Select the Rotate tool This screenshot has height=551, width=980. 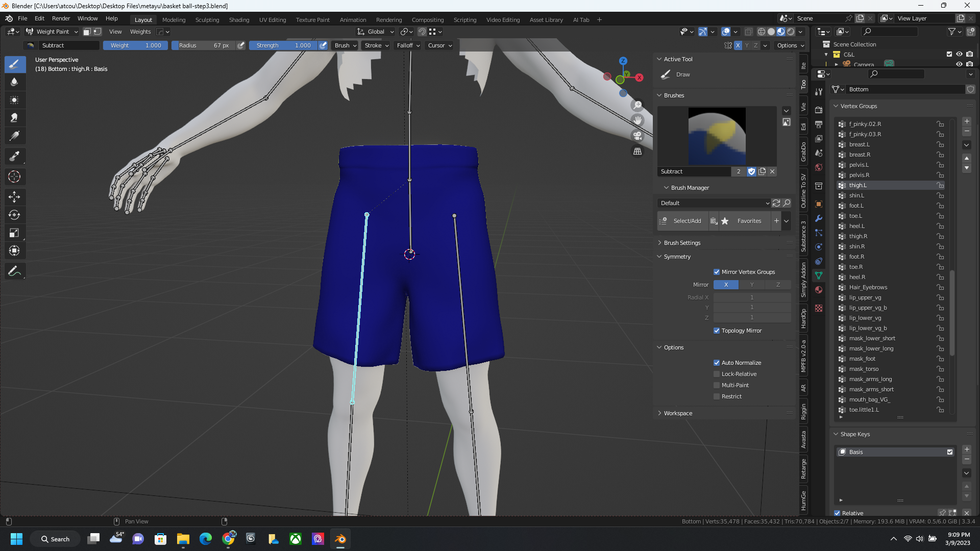pyautogui.click(x=14, y=215)
